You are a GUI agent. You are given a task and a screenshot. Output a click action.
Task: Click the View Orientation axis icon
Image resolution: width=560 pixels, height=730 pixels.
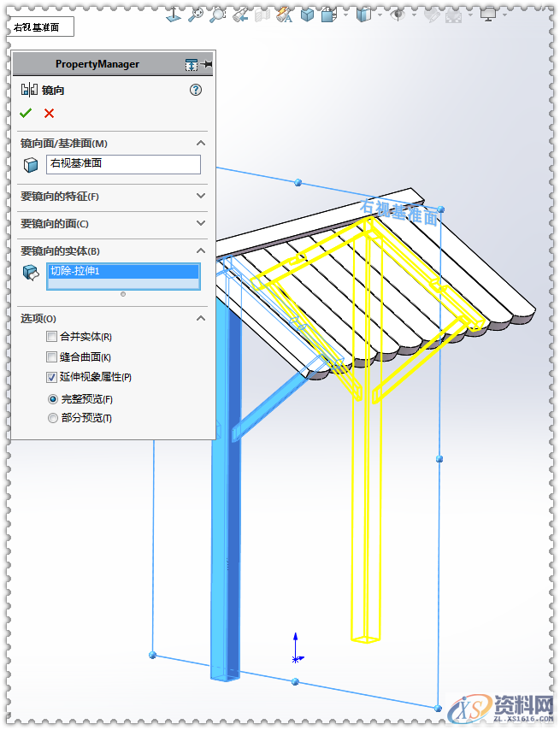coord(174,15)
